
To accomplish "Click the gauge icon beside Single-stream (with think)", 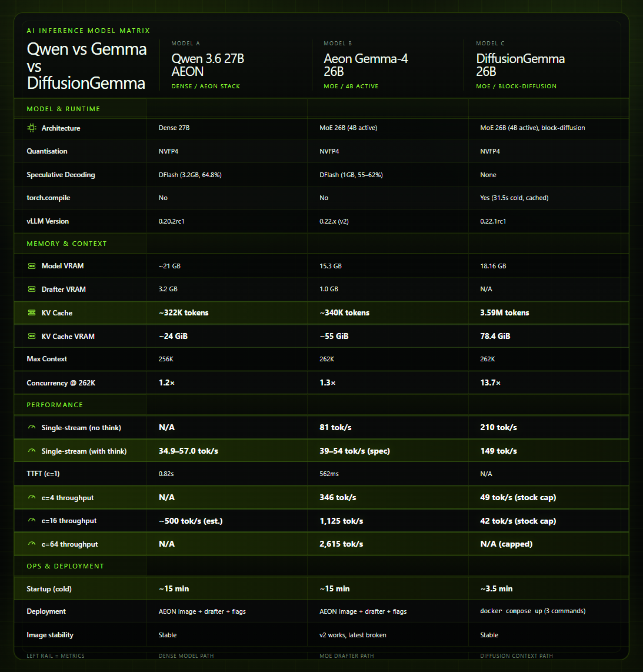I will pyautogui.click(x=32, y=451).
